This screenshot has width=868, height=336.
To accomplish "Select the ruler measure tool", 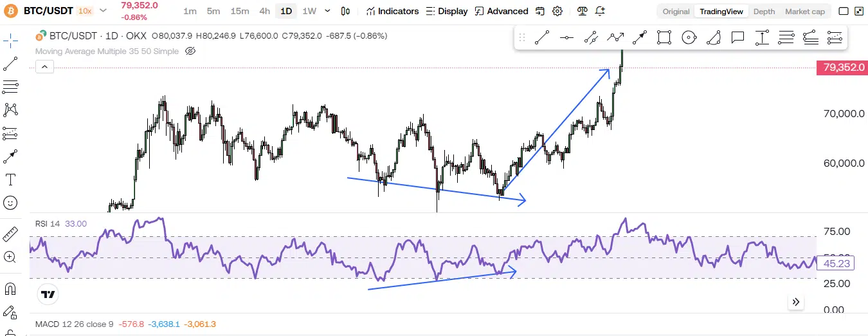I will point(10,233).
